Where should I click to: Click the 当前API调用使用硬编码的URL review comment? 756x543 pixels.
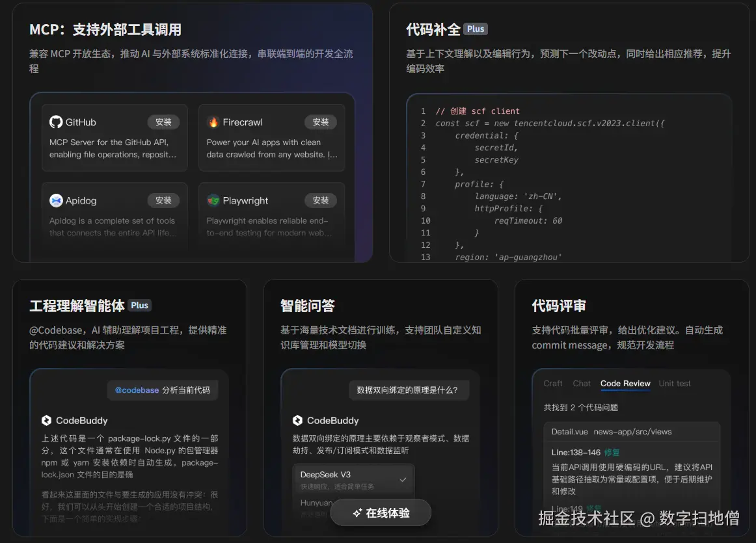[632, 479]
